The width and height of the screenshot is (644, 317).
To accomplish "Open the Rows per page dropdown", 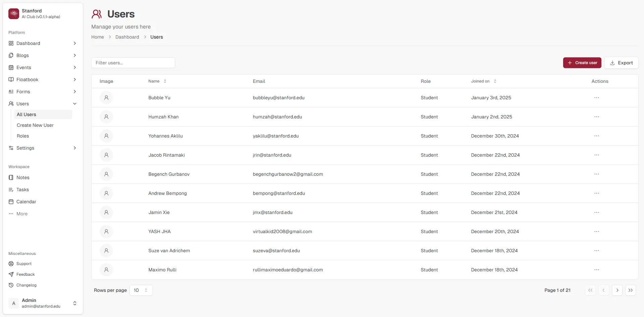I will (x=141, y=290).
